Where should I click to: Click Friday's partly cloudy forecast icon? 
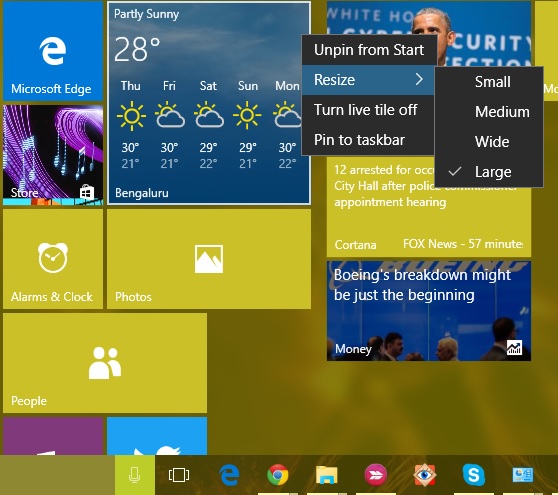(170, 115)
